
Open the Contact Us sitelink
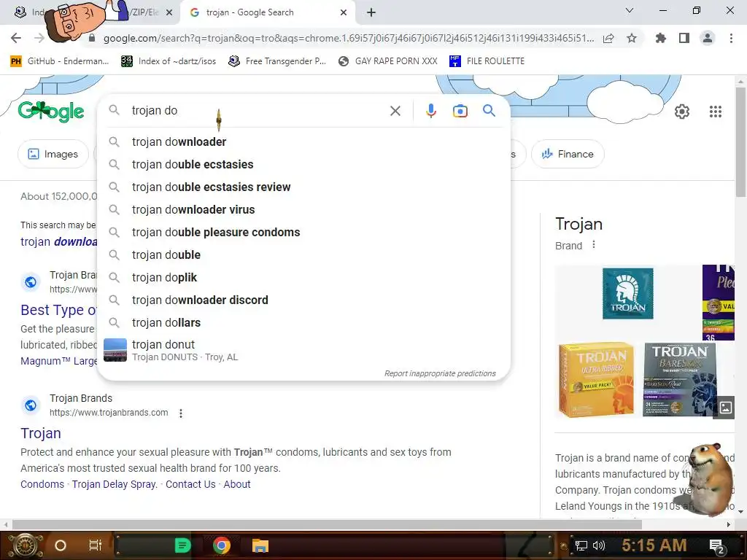point(190,484)
